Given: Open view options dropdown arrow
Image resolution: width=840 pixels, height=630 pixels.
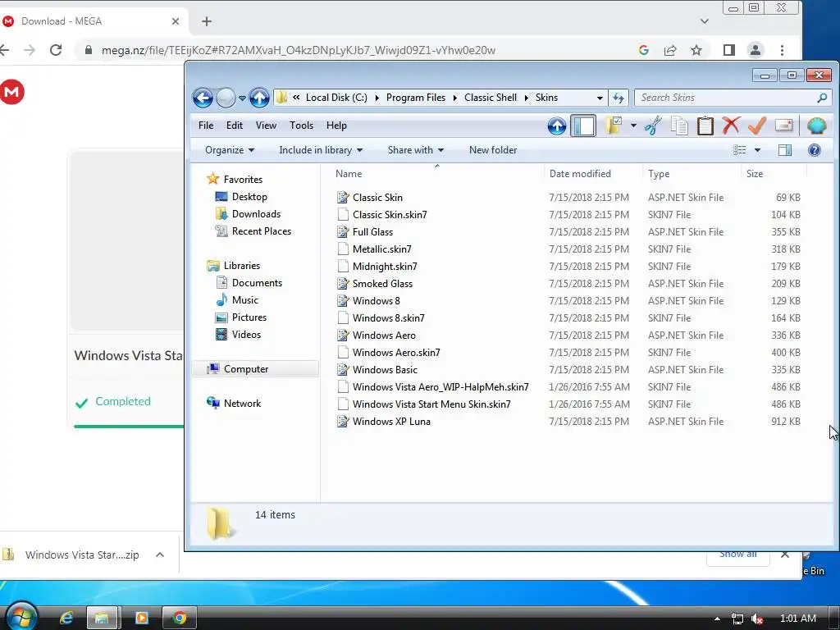Looking at the screenshot, I should click(x=757, y=150).
